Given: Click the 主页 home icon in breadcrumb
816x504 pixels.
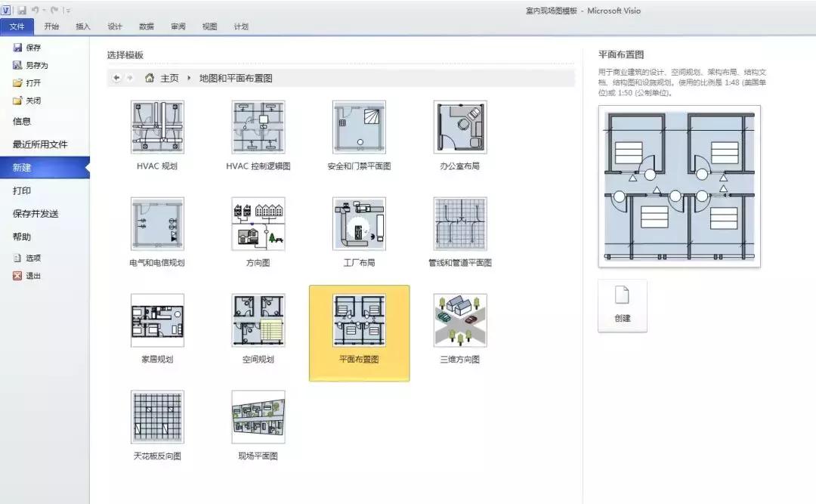Looking at the screenshot, I should (150, 77).
